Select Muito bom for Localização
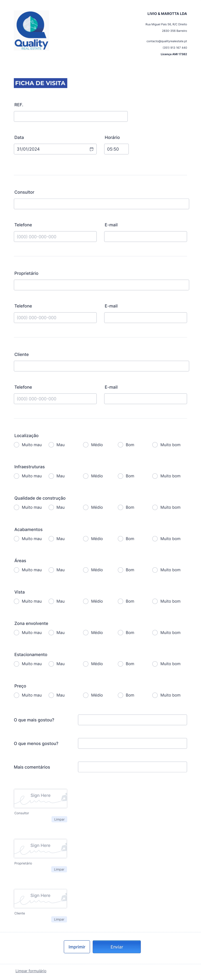 [155, 445]
